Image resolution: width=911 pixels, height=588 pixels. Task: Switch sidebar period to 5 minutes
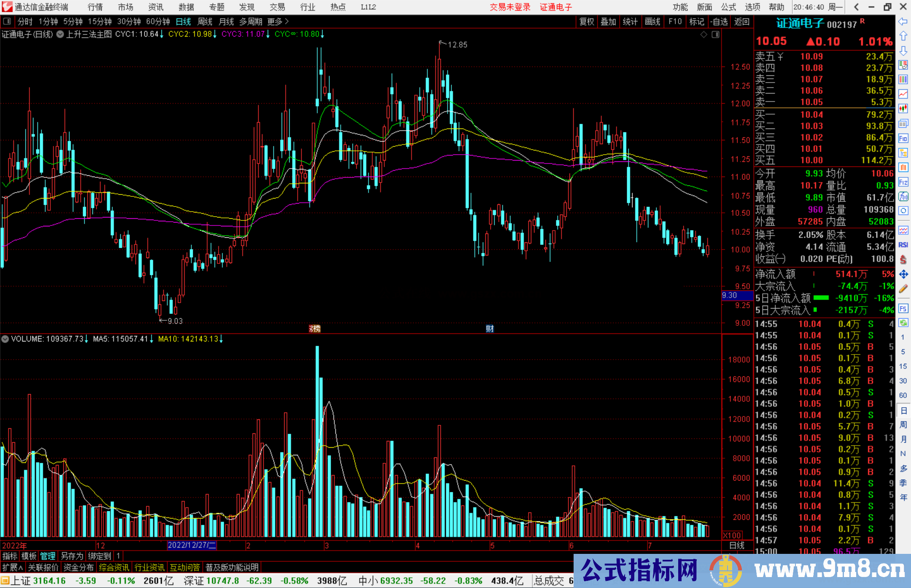pyautogui.click(x=903, y=352)
